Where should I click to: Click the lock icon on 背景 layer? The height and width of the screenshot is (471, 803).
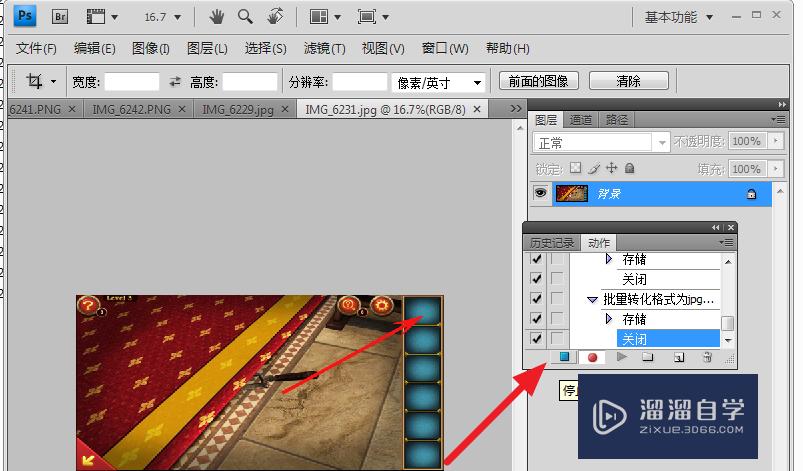(x=751, y=194)
